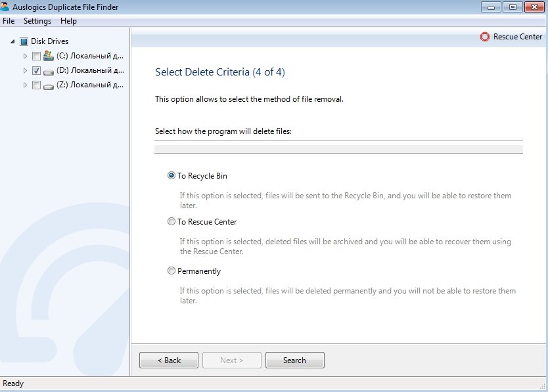Click the C: drive icon in tree
Screen dimensions: 548x392
(x=48, y=56)
